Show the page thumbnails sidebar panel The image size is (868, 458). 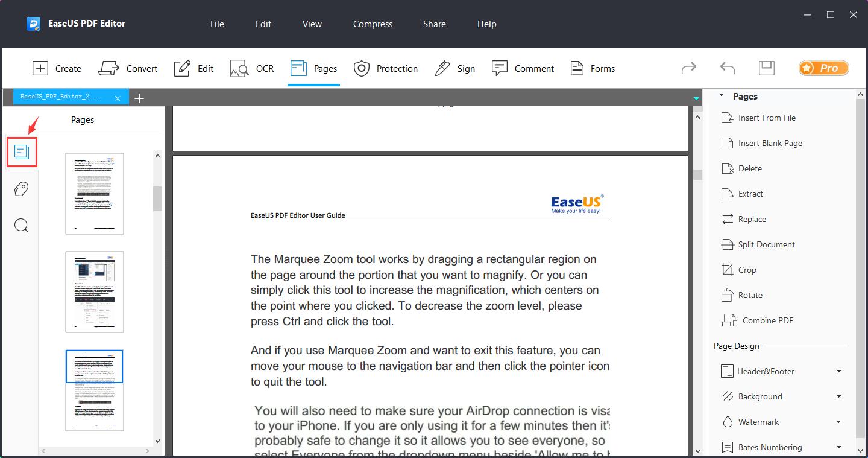pyautogui.click(x=22, y=152)
